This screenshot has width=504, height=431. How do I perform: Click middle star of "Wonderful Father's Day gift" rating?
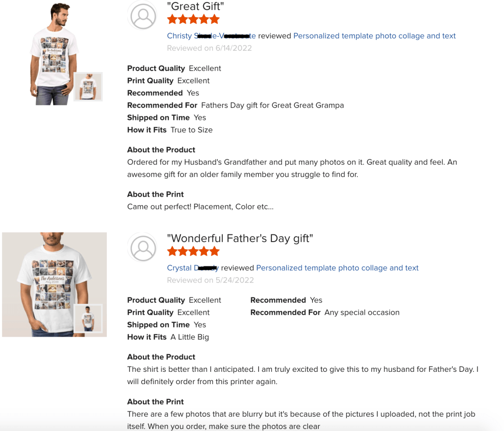pyautogui.click(x=193, y=251)
